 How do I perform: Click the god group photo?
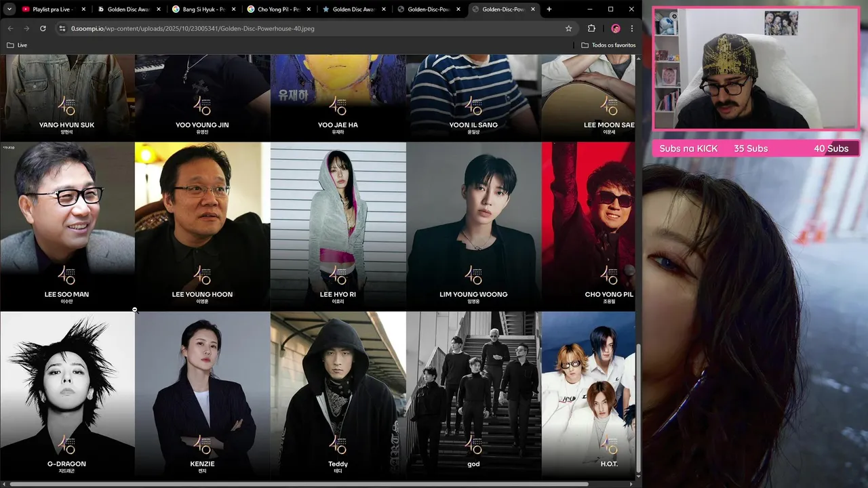click(473, 395)
